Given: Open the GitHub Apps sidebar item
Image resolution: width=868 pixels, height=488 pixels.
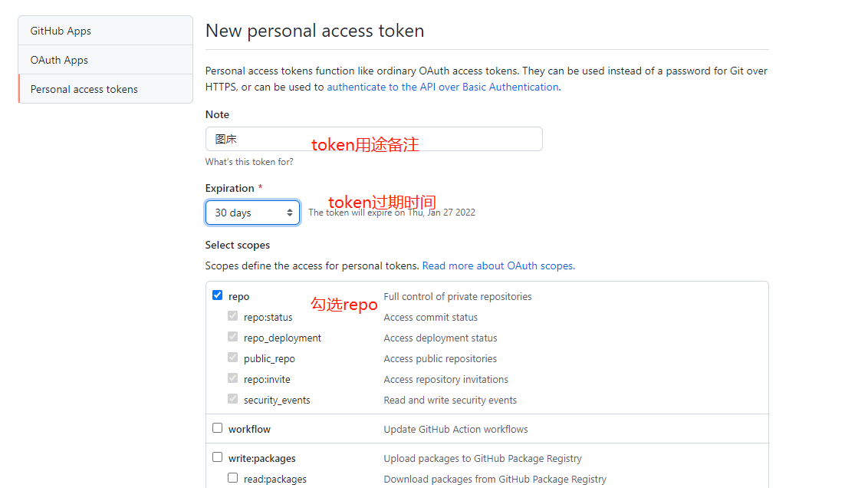Looking at the screenshot, I should (105, 31).
